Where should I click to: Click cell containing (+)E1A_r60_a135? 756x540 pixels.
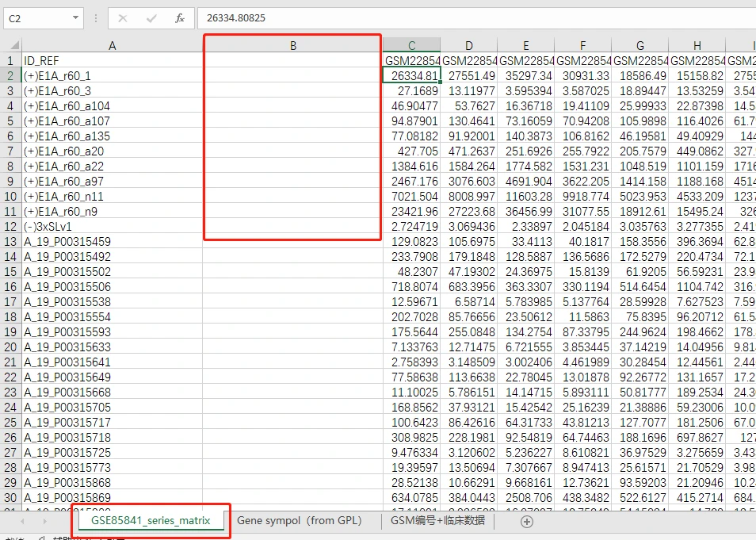(112, 136)
